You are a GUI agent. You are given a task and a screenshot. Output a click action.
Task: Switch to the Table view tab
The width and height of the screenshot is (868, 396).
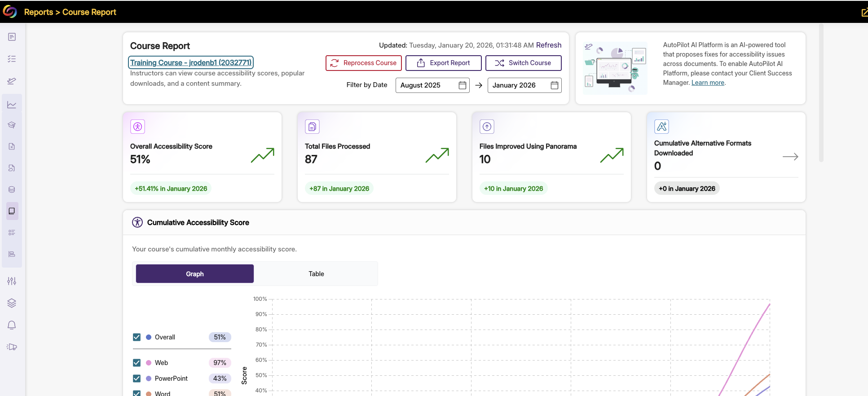point(316,274)
